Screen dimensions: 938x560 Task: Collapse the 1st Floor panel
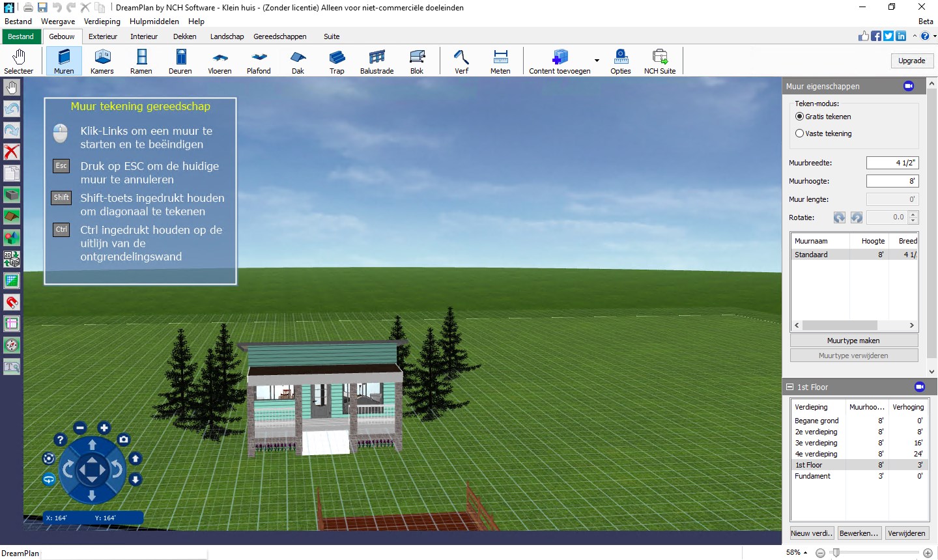coord(790,387)
